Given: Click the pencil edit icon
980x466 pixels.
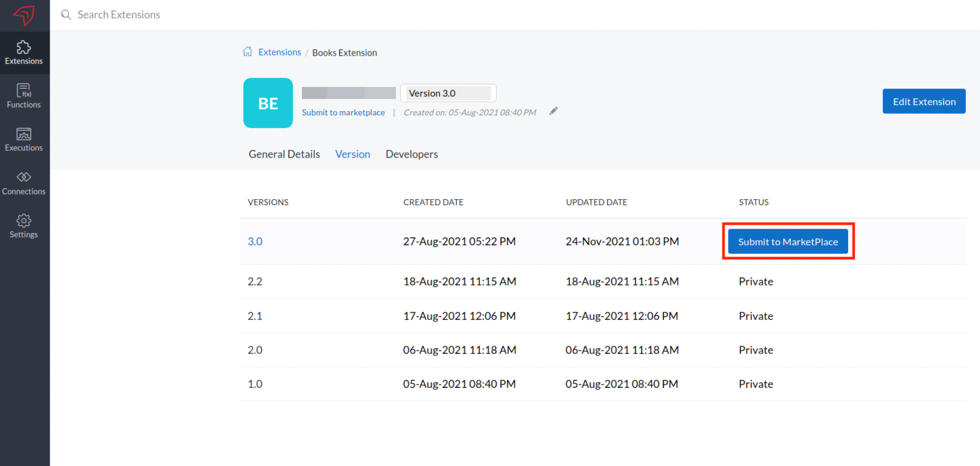Looking at the screenshot, I should click(x=553, y=111).
